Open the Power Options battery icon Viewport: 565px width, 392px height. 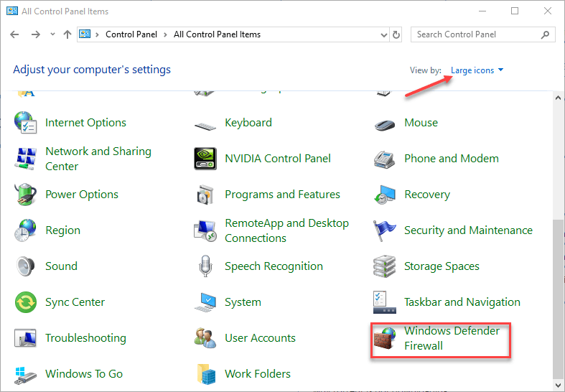tap(25, 194)
